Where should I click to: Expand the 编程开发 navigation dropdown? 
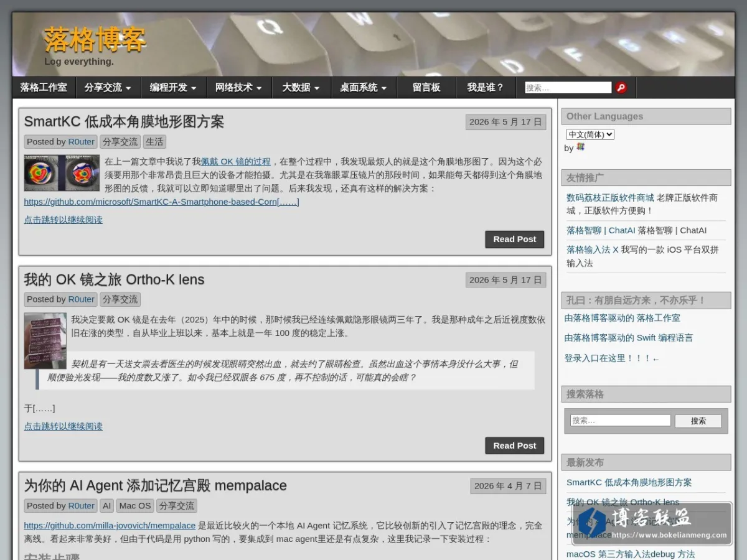(174, 88)
